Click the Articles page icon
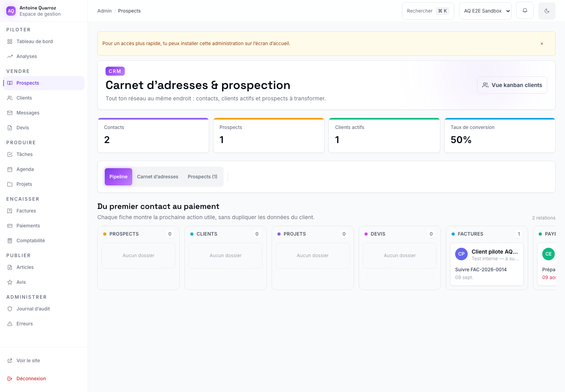This screenshot has height=392, width=565. (x=10, y=267)
